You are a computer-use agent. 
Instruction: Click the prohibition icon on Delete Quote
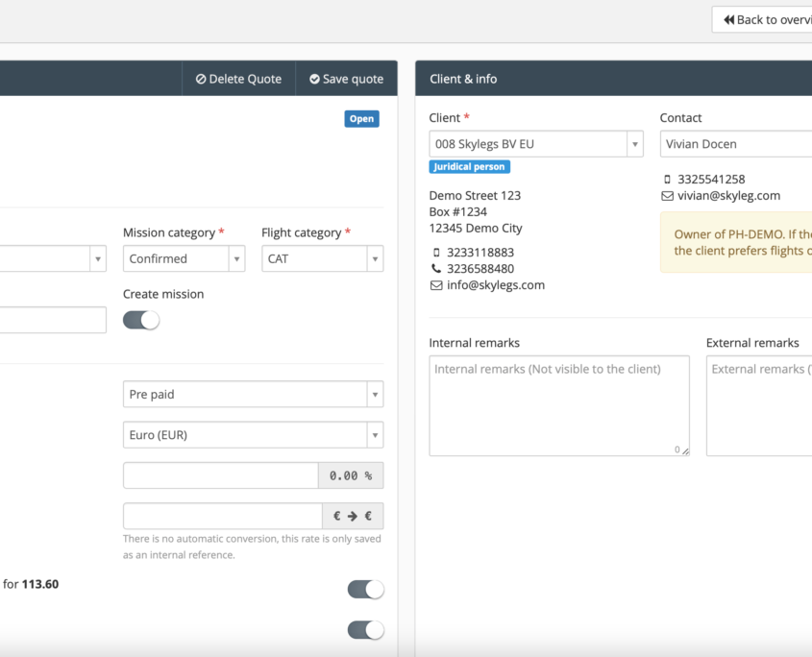pyautogui.click(x=202, y=79)
